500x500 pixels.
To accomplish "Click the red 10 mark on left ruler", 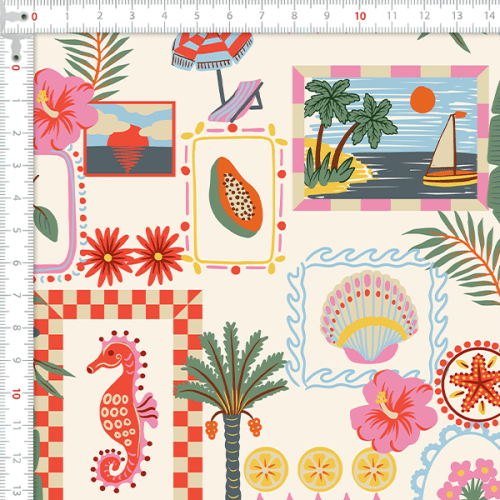I will (x=16, y=394).
